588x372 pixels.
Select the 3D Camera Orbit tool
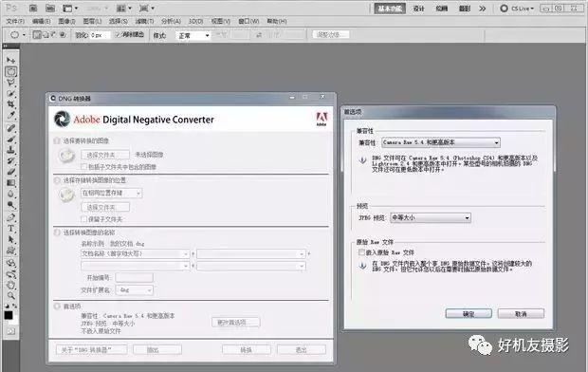pos(10,273)
